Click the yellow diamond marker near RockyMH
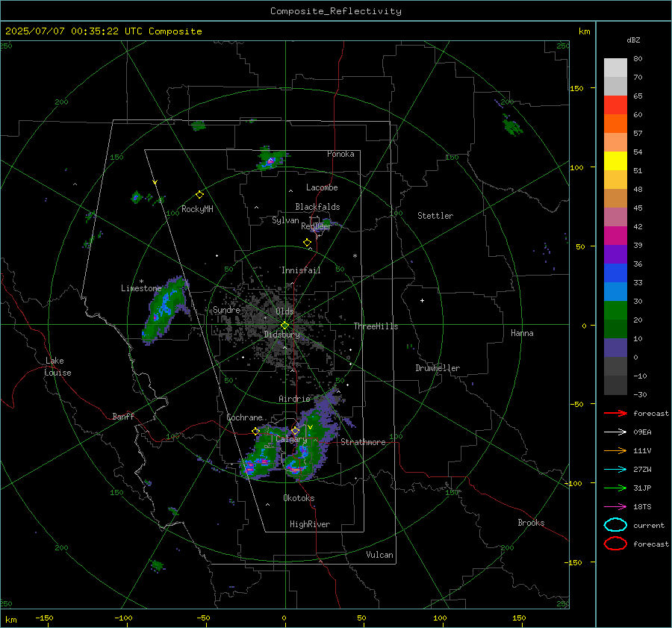The image size is (672, 628). pyautogui.click(x=199, y=195)
